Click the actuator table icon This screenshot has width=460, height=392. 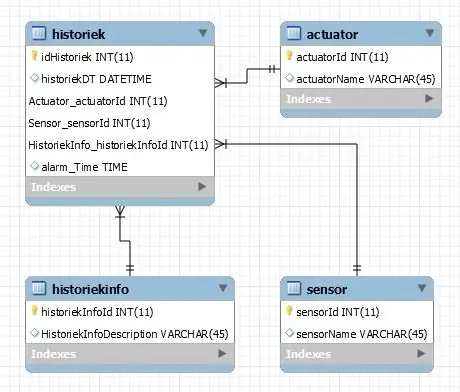point(294,34)
